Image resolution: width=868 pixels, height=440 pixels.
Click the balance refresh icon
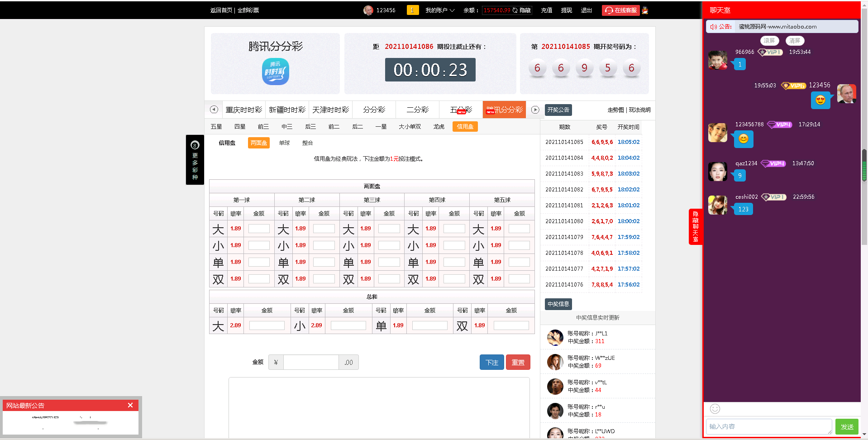[x=515, y=10]
